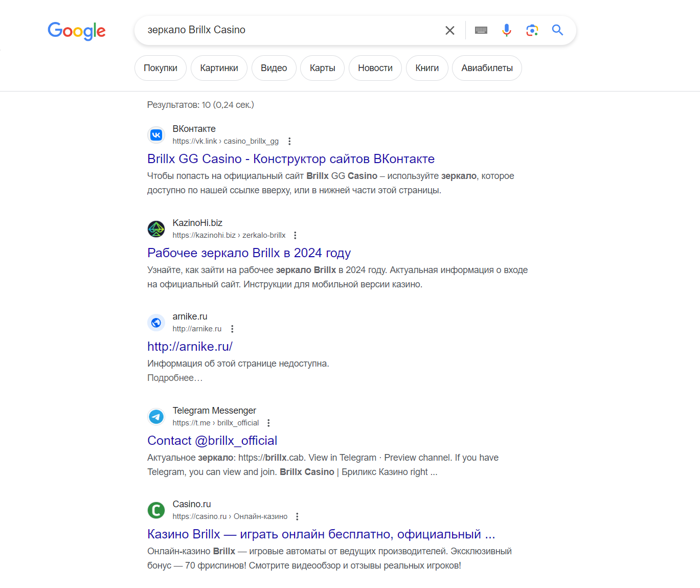Open search by image lens icon

pos(532,30)
